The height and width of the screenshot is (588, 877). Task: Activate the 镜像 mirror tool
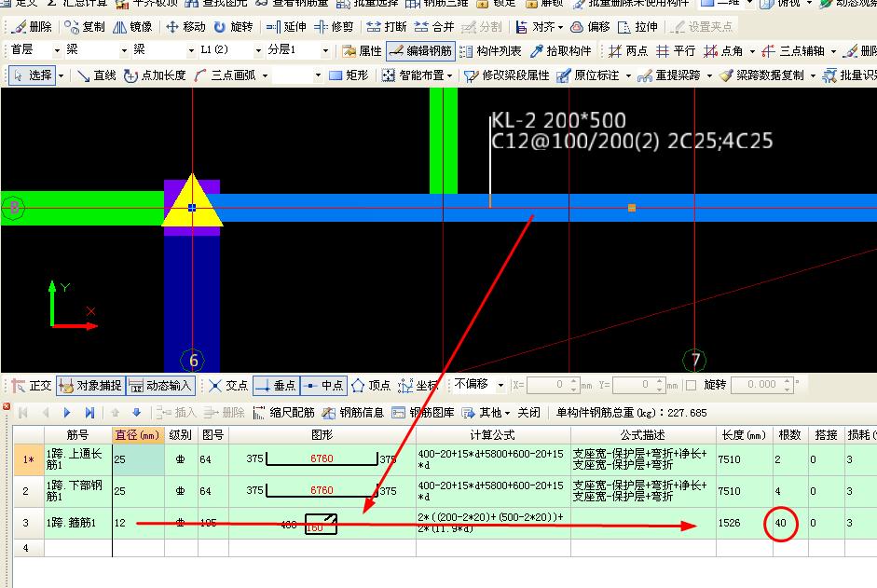[132, 26]
